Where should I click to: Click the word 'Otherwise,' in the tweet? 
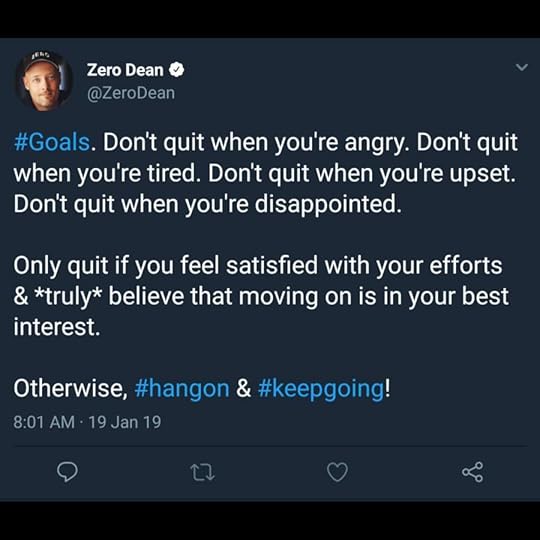pos(71,388)
